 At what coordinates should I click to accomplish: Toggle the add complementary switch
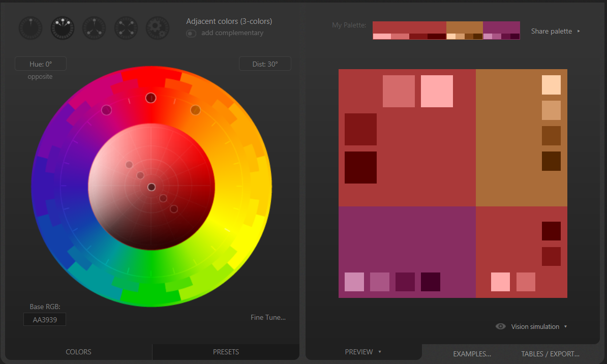click(x=191, y=34)
